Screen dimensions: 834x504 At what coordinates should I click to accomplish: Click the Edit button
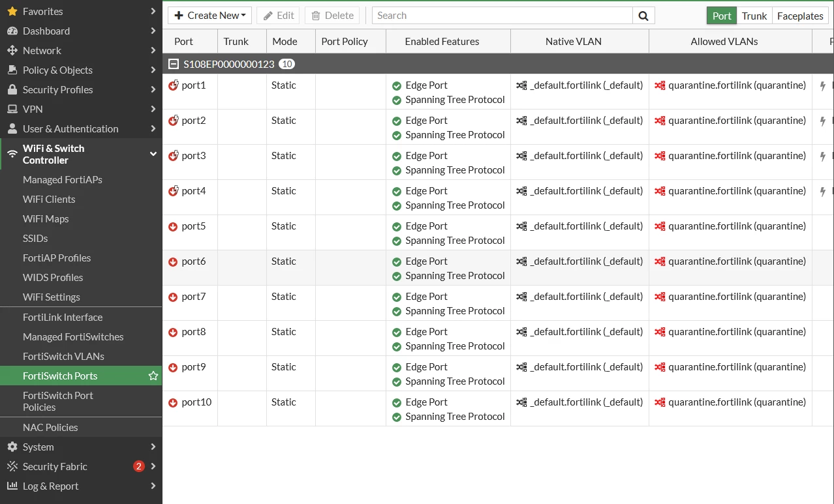tap(278, 16)
